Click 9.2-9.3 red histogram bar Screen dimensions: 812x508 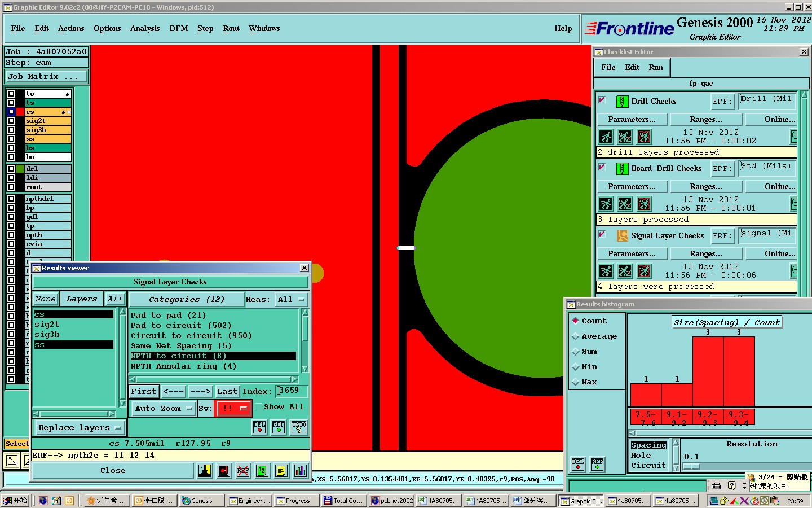coord(708,371)
